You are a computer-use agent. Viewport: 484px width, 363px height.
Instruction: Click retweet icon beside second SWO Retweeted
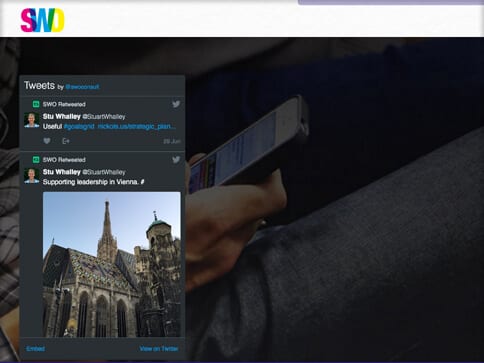pyautogui.click(x=36, y=160)
